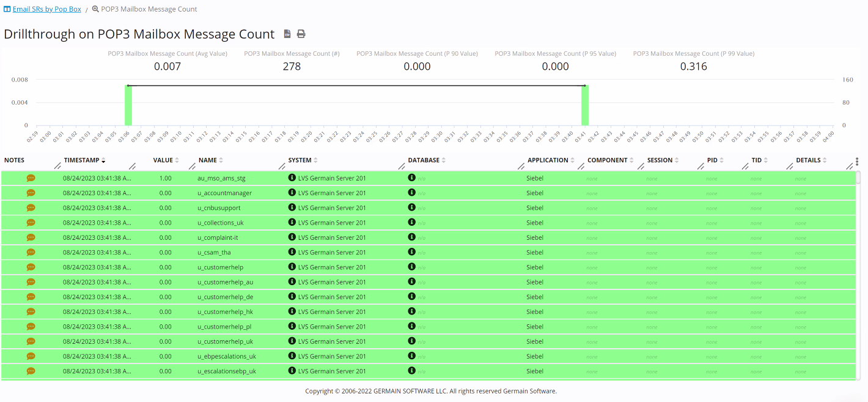Click the dashboard icon before Email SRs breadcrumb
Image resolution: width=868 pixels, height=402 pixels.
(x=7, y=9)
